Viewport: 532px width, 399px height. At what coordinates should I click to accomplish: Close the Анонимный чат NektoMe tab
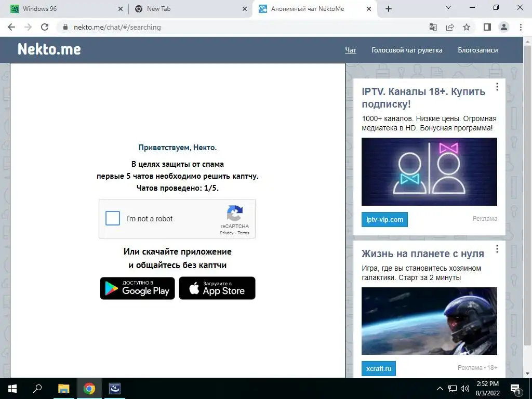pyautogui.click(x=369, y=9)
